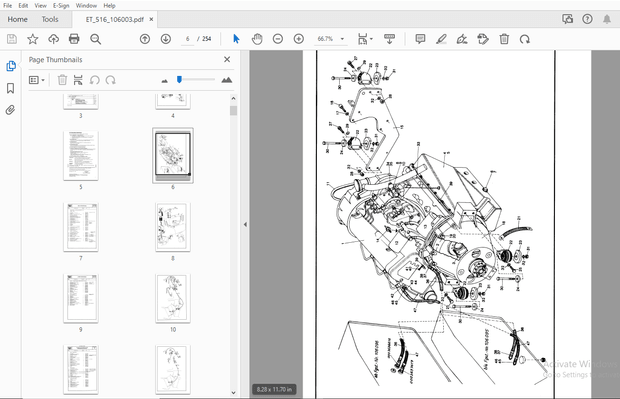Go to previous page arrow

[x=145, y=39]
